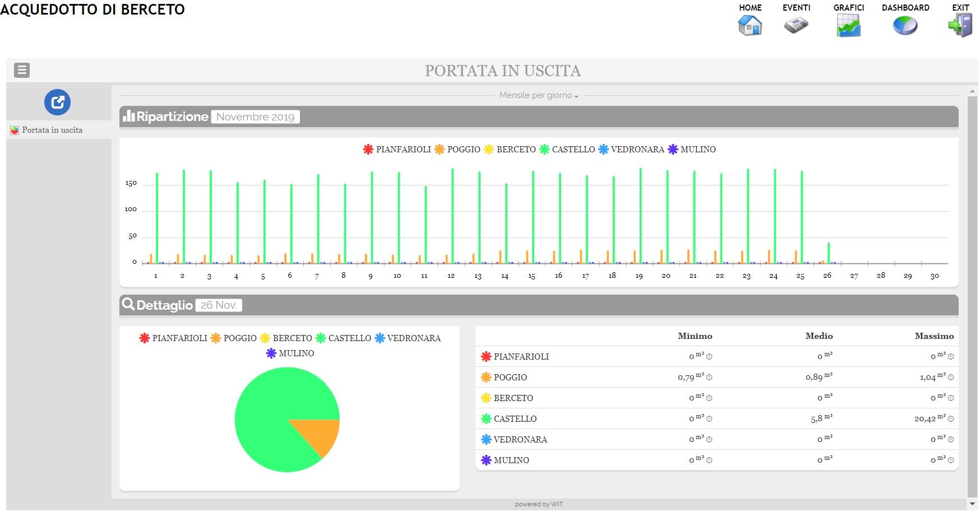Toggle MULINO in pie chart legend
The width and height of the screenshot is (980, 517).
(x=290, y=353)
